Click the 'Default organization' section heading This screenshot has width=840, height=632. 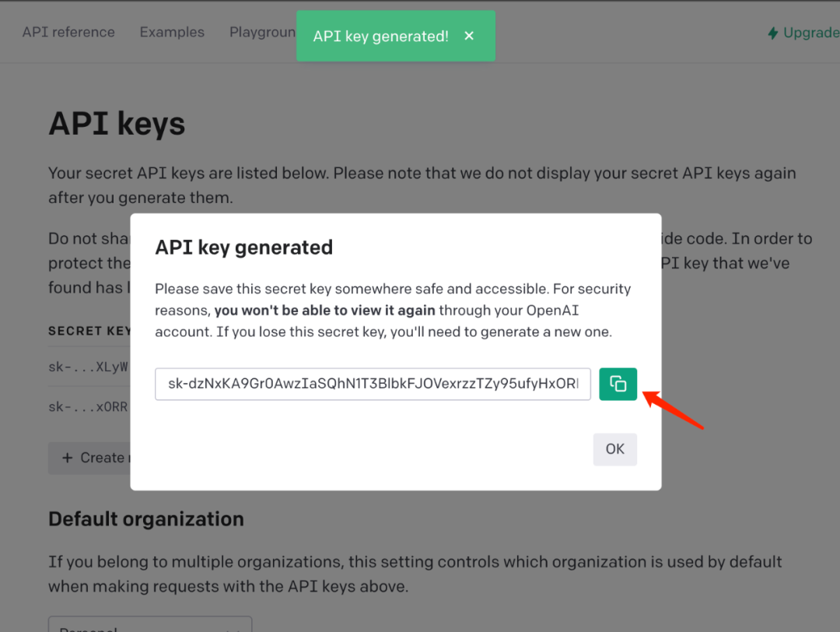(146, 519)
